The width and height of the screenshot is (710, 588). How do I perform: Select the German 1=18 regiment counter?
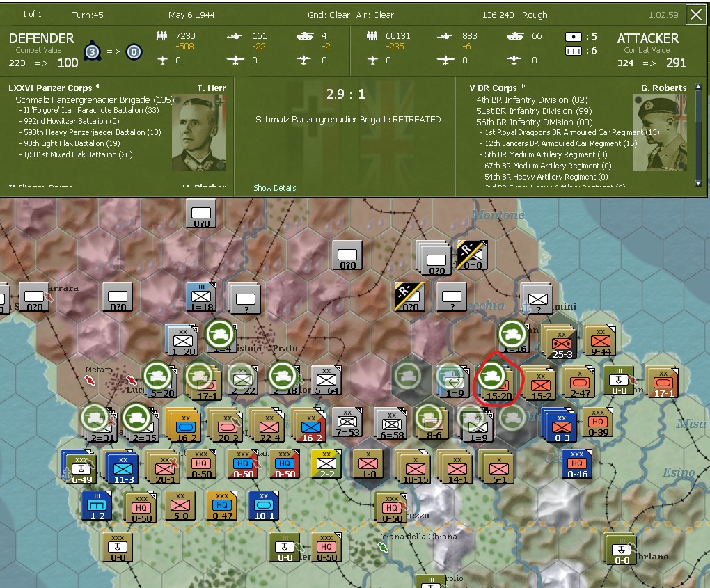click(x=200, y=297)
